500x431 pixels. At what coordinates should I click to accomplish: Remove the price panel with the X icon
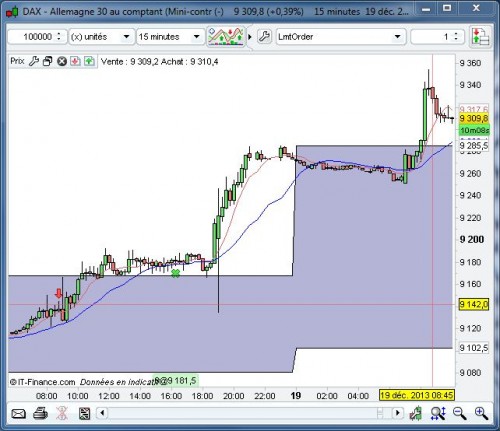point(62,61)
